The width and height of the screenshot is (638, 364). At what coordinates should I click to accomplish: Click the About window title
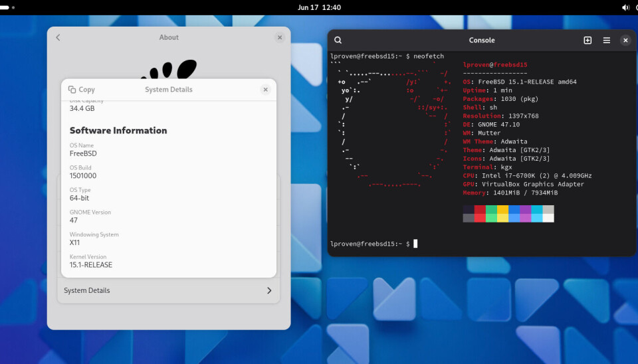169,37
